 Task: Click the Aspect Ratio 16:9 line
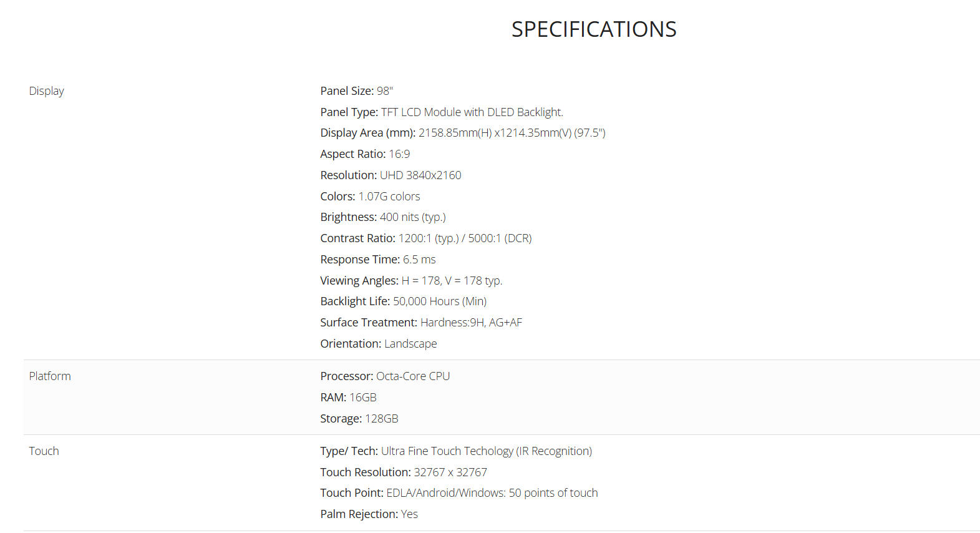[365, 154]
